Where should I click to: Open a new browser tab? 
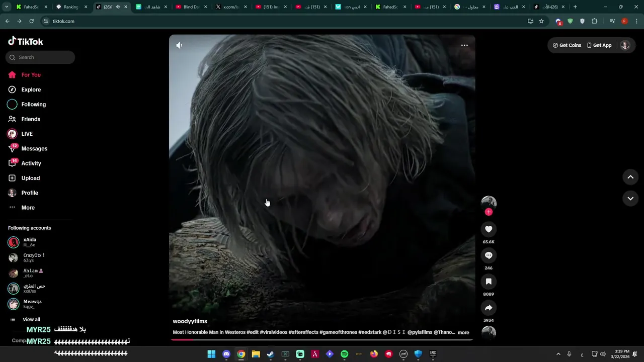click(575, 7)
